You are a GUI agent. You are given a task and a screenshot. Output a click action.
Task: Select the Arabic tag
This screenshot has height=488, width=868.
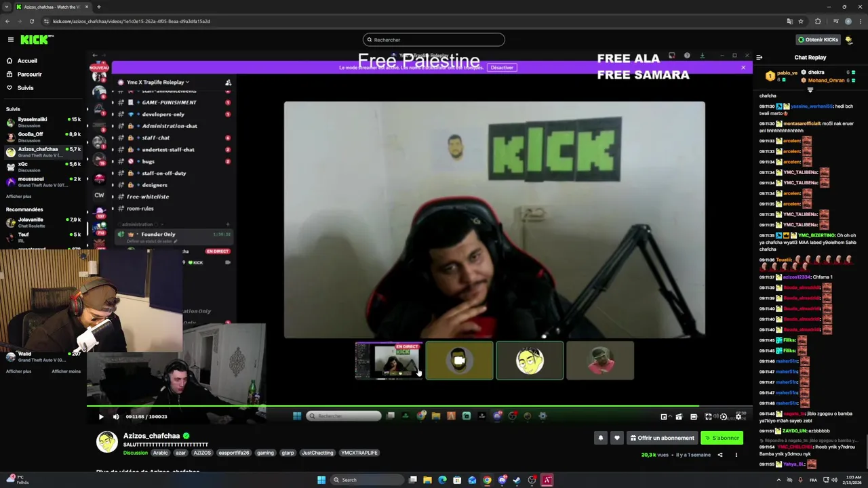click(x=160, y=453)
